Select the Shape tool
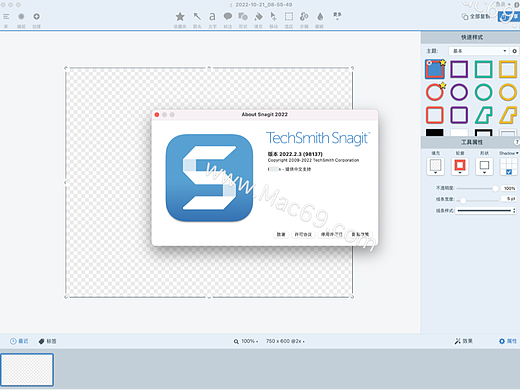This screenshot has height=390, width=520. click(x=243, y=16)
